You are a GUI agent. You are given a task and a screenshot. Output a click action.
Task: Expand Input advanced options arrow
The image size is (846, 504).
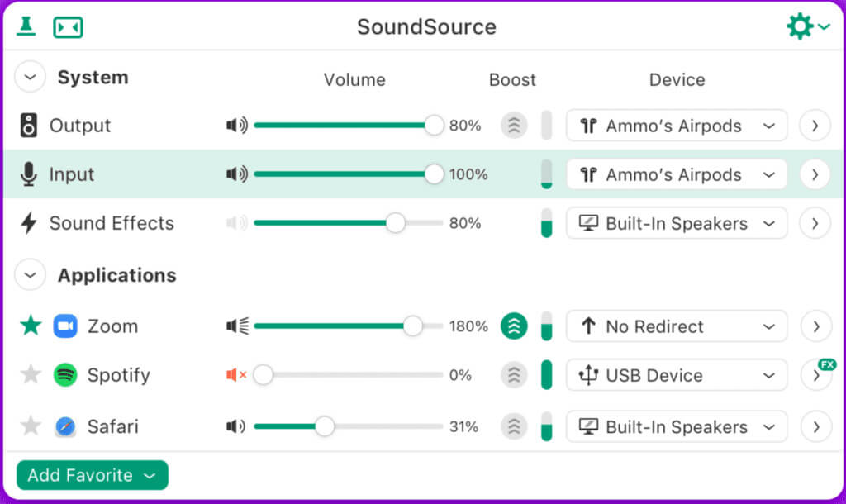coord(815,174)
